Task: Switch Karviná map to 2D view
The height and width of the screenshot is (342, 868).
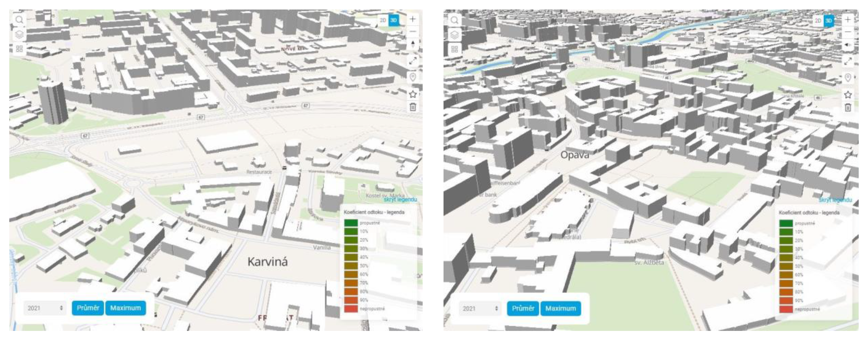Action: pos(383,20)
